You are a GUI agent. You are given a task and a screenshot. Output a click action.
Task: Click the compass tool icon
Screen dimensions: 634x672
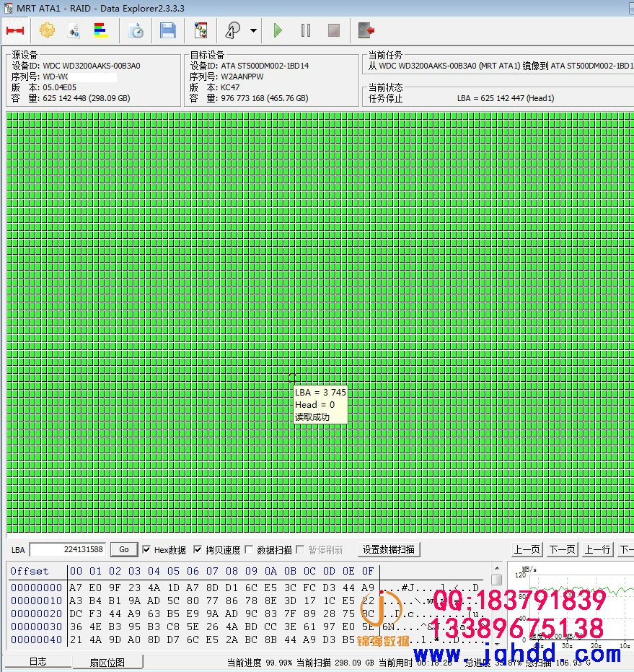[x=233, y=30]
